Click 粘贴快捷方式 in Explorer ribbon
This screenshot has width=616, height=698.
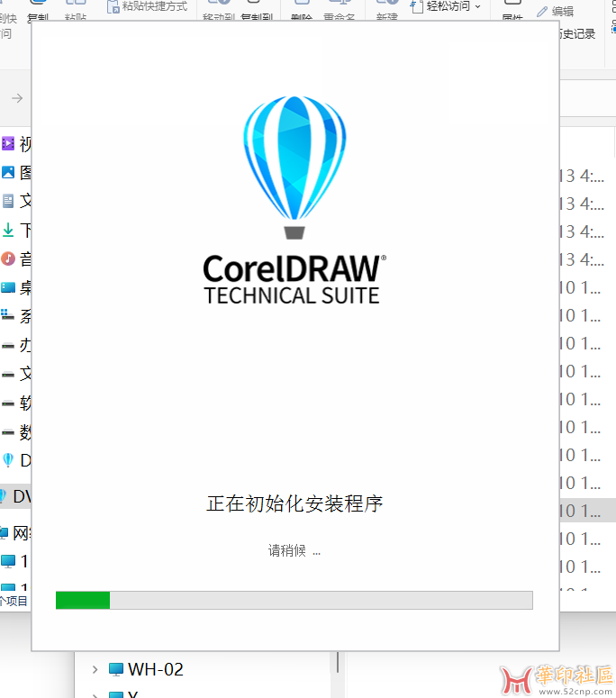click(x=155, y=6)
